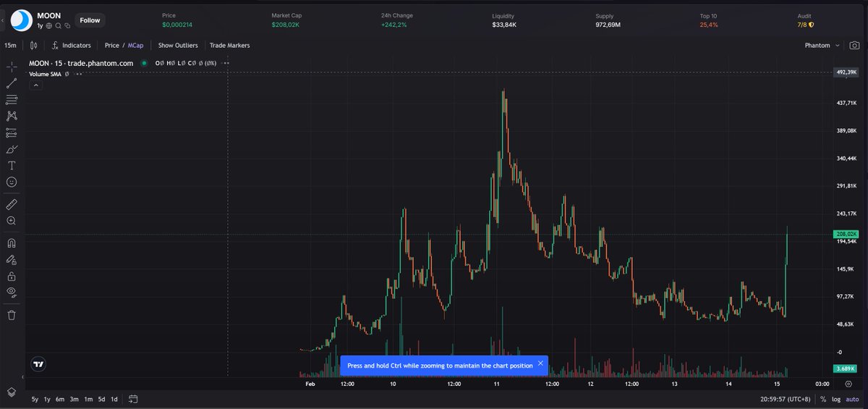Toggle percent scale mode
868x409 pixels.
point(823,399)
